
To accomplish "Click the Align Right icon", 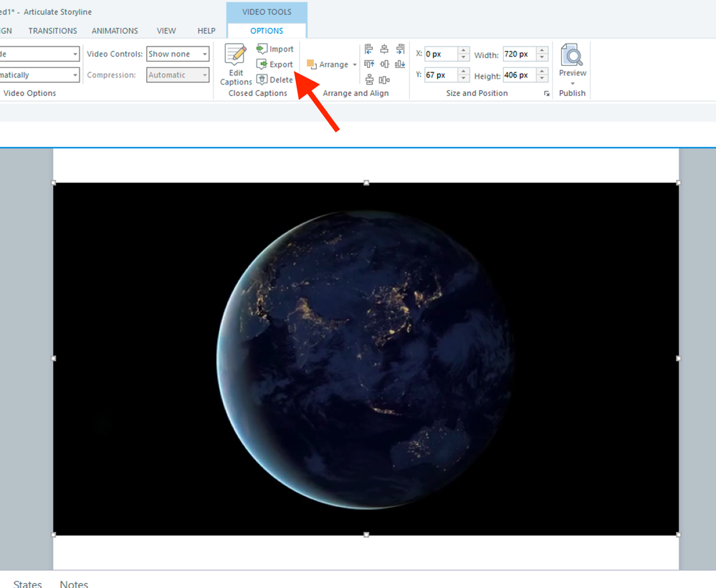I will [400, 49].
